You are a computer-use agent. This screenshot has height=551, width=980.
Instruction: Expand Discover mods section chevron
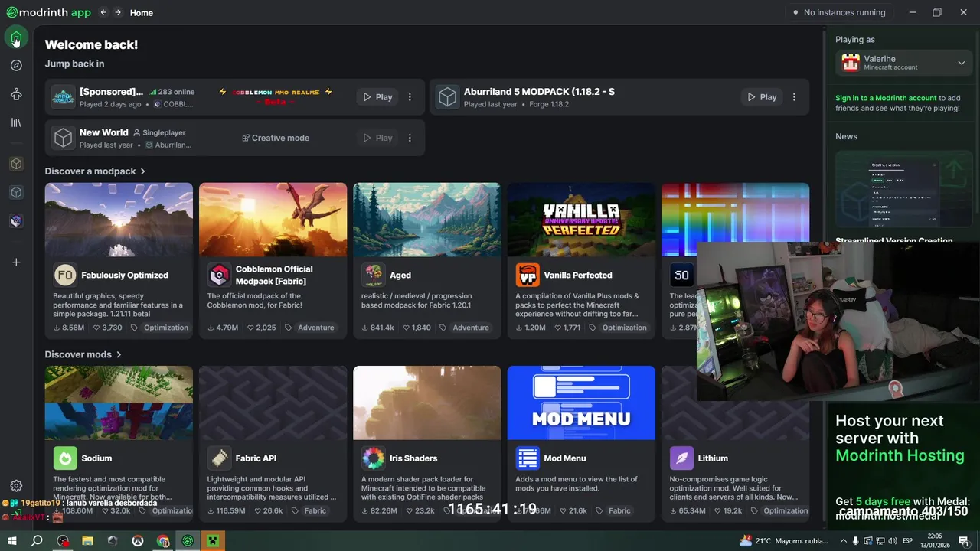click(x=119, y=354)
